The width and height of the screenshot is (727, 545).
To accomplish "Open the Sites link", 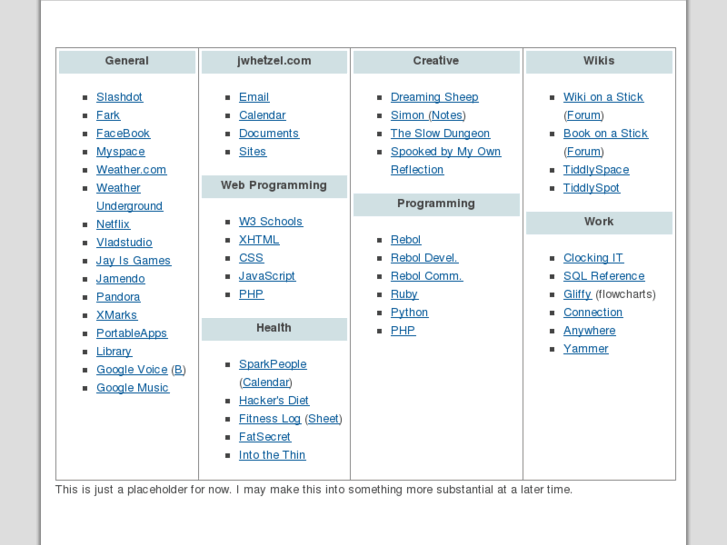I will tap(252, 152).
